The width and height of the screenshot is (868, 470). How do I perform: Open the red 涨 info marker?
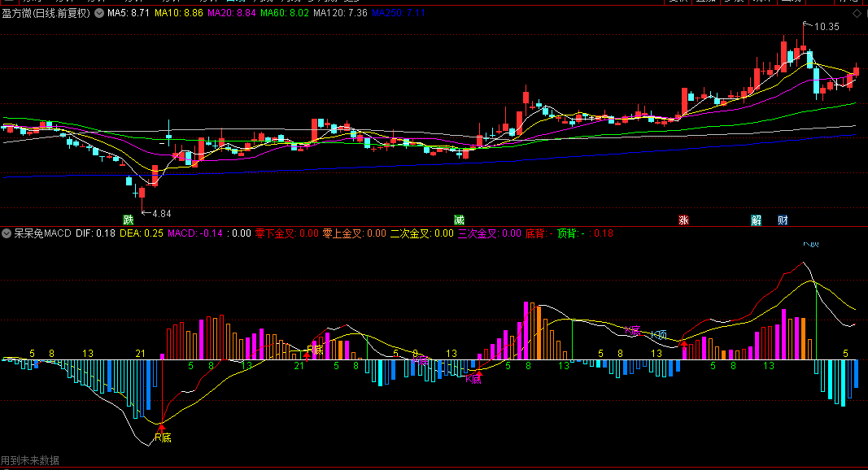[683, 220]
